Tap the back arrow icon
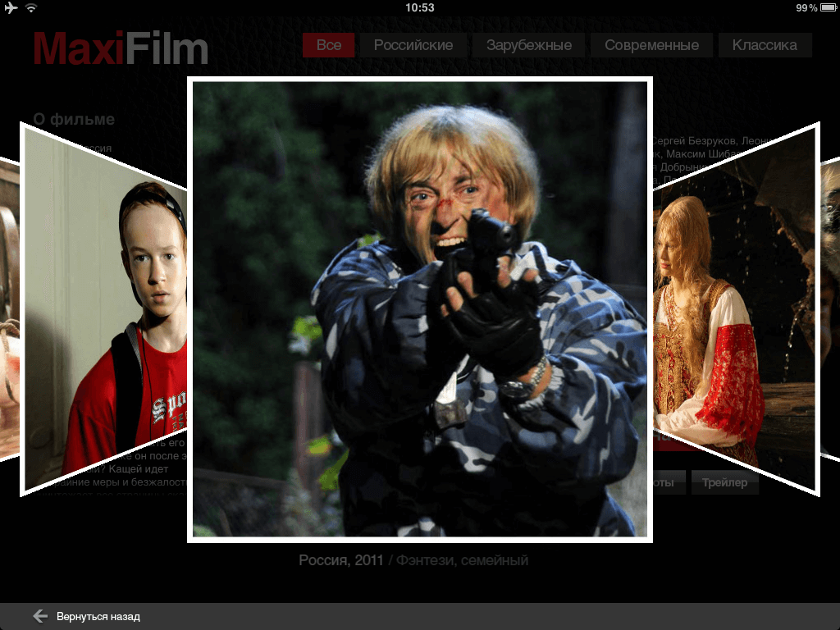The width and height of the screenshot is (840, 630). coord(40,616)
